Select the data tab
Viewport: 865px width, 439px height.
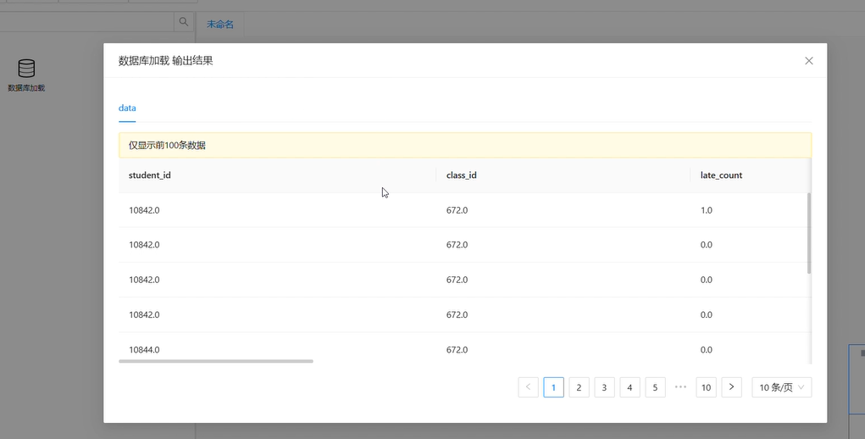tap(127, 108)
